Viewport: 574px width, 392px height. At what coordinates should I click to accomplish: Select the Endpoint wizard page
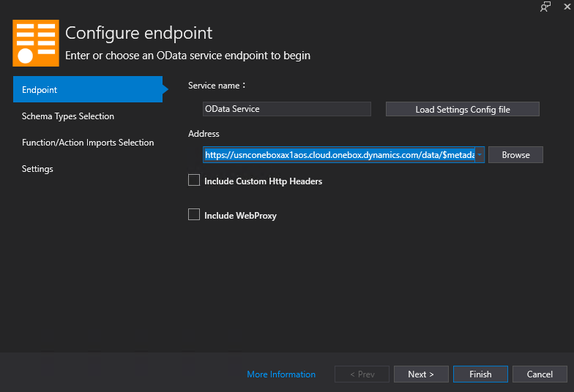point(87,90)
